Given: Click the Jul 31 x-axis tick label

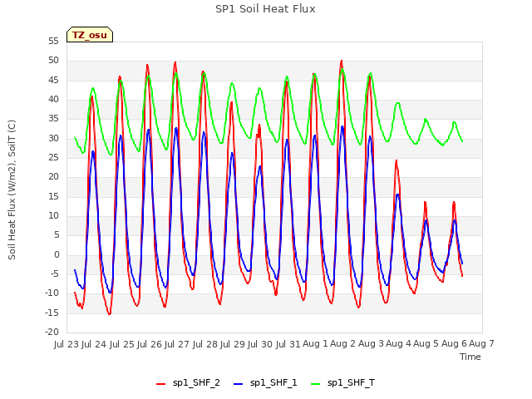Looking at the screenshot, I should point(288,344).
